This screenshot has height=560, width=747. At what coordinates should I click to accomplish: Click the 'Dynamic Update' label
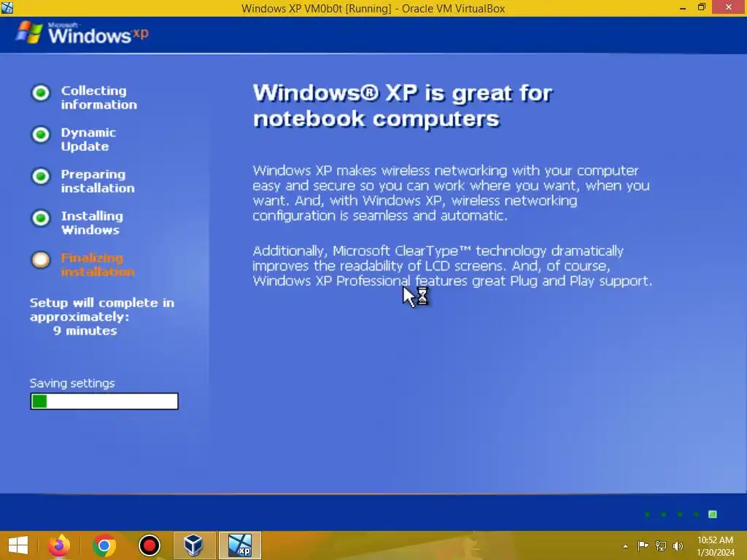pos(88,139)
